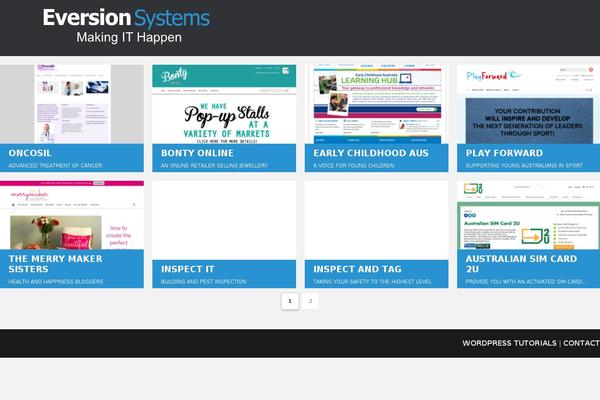Click 'Building and pest inspection' caption
Image resolution: width=600 pixels, height=400 pixels.
coord(204,281)
